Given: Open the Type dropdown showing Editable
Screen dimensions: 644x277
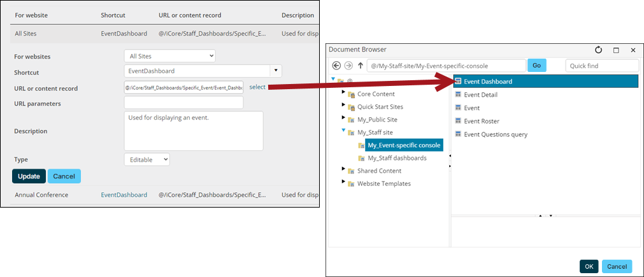Looking at the screenshot, I should pyautogui.click(x=147, y=159).
